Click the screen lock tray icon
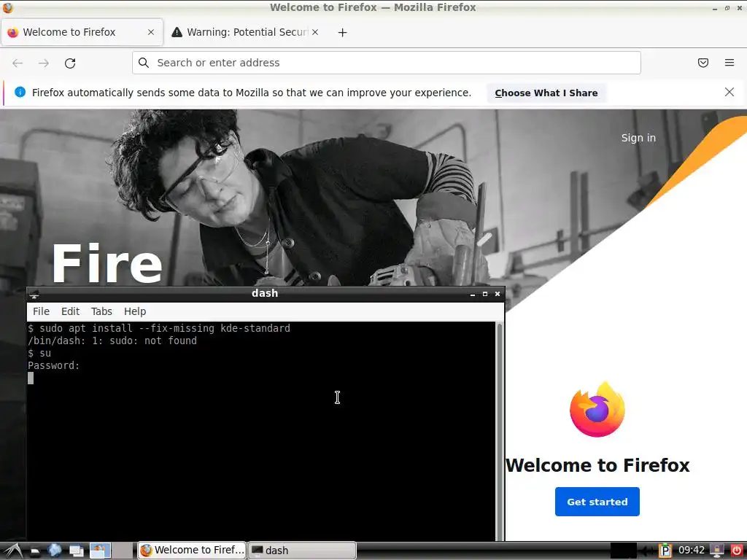 717,551
